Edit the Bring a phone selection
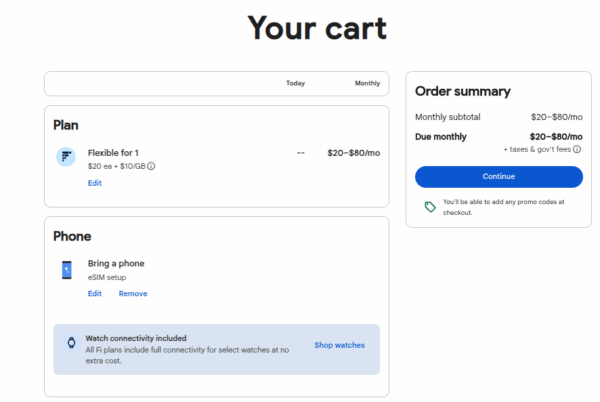Viewport: 600px width, 402px height. click(x=94, y=293)
